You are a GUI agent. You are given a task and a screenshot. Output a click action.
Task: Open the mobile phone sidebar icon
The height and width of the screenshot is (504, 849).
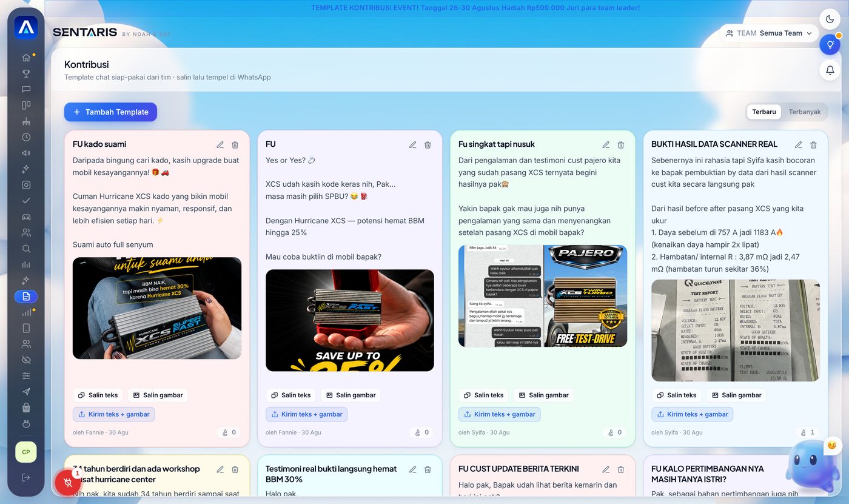(26, 328)
